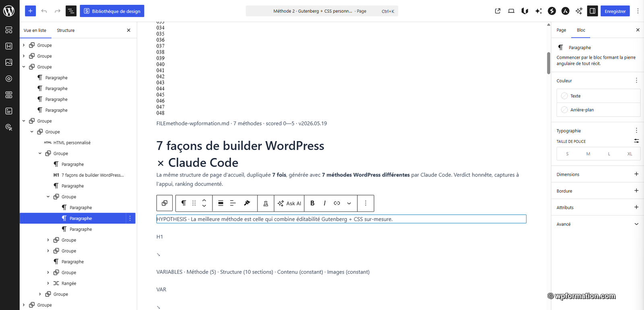This screenshot has width=644, height=310.
Task: Collapse the Groupe containing the H1 heading
Action: pyautogui.click(x=40, y=154)
